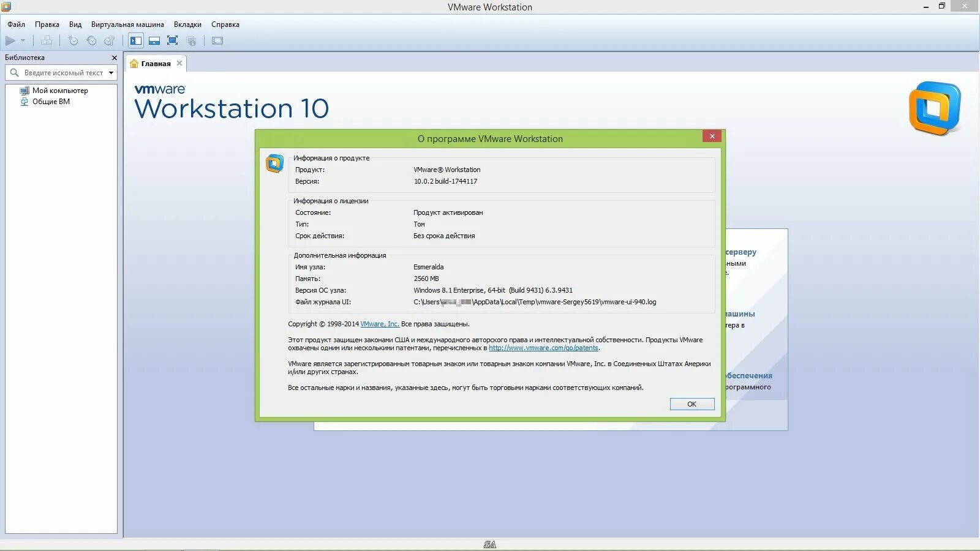Click host name value Esmeralda
This screenshot has width=980, height=551.
click(x=429, y=267)
